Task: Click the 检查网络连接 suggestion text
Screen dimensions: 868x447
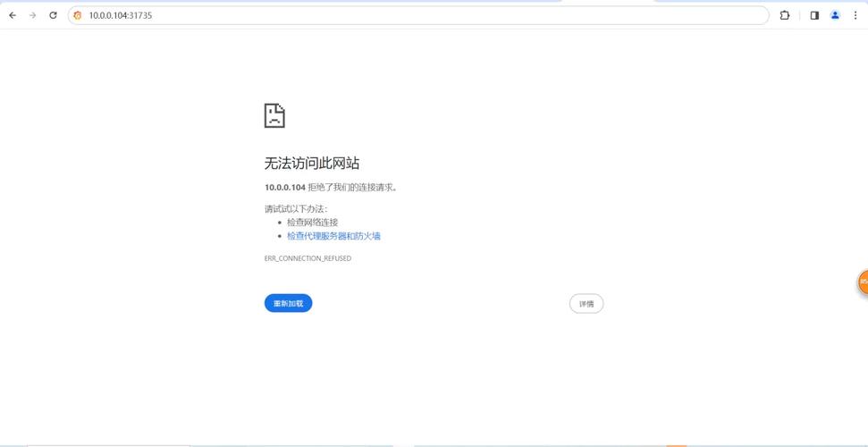Action: point(312,222)
